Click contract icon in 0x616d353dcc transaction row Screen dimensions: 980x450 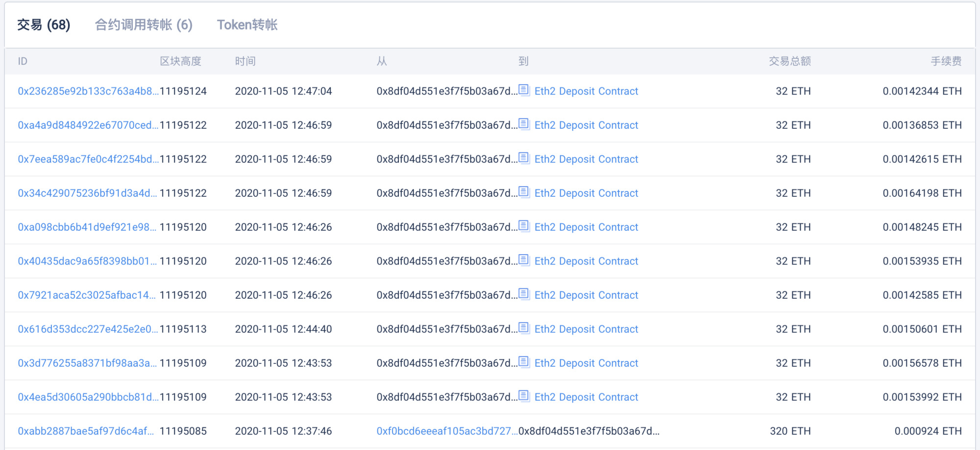click(524, 328)
